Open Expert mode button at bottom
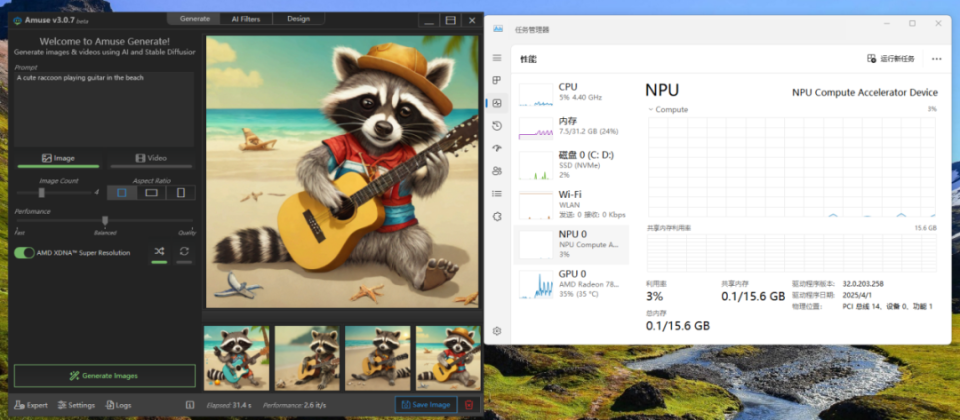This screenshot has width=960, height=420. click(x=31, y=405)
